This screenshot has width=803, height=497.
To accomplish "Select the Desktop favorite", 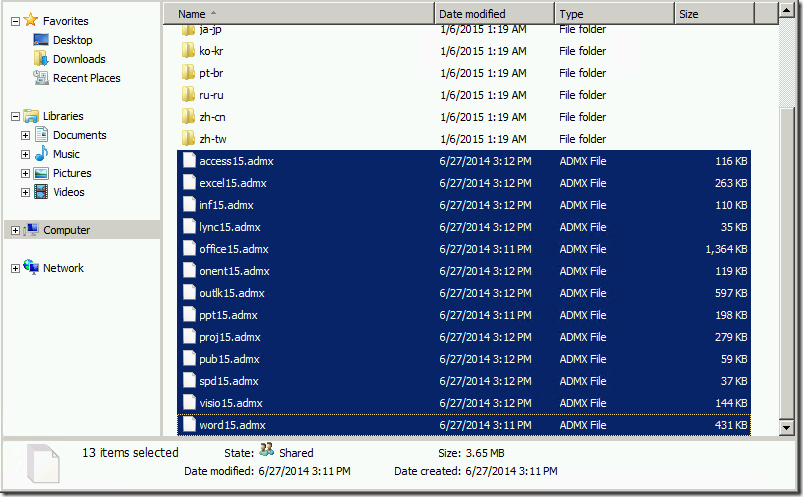I will tap(73, 40).
